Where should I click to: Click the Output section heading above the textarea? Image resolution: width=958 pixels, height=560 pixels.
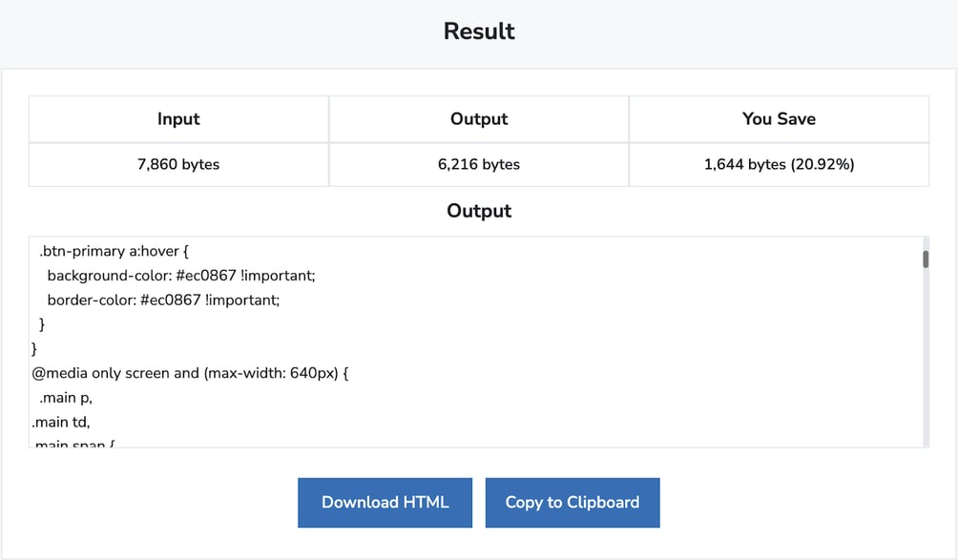(478, 211)
